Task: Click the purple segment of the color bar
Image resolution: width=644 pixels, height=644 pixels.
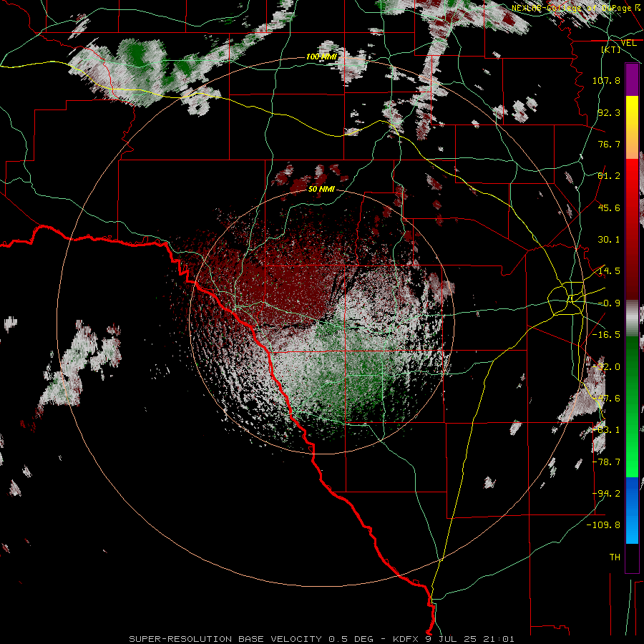Action: pos(632,79)
